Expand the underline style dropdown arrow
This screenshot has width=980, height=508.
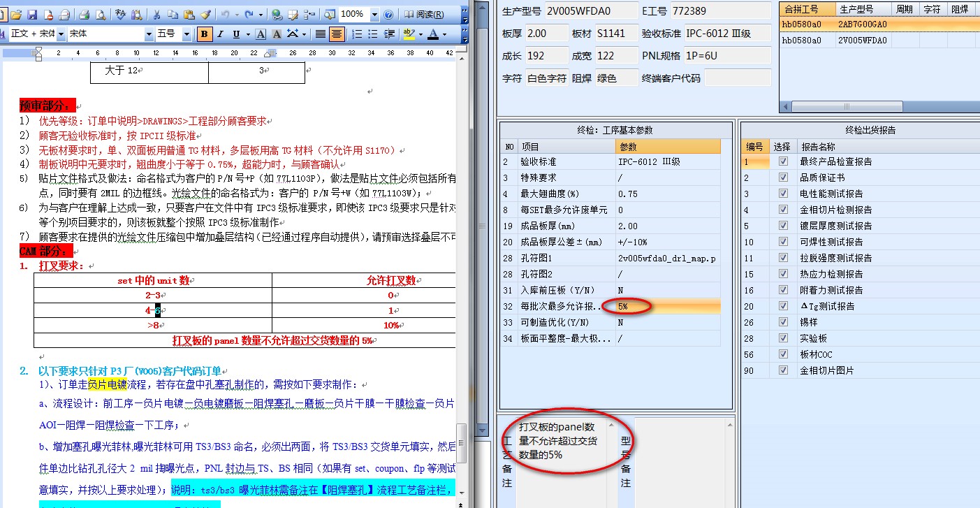pyautogui.click(x=248, y=34)
